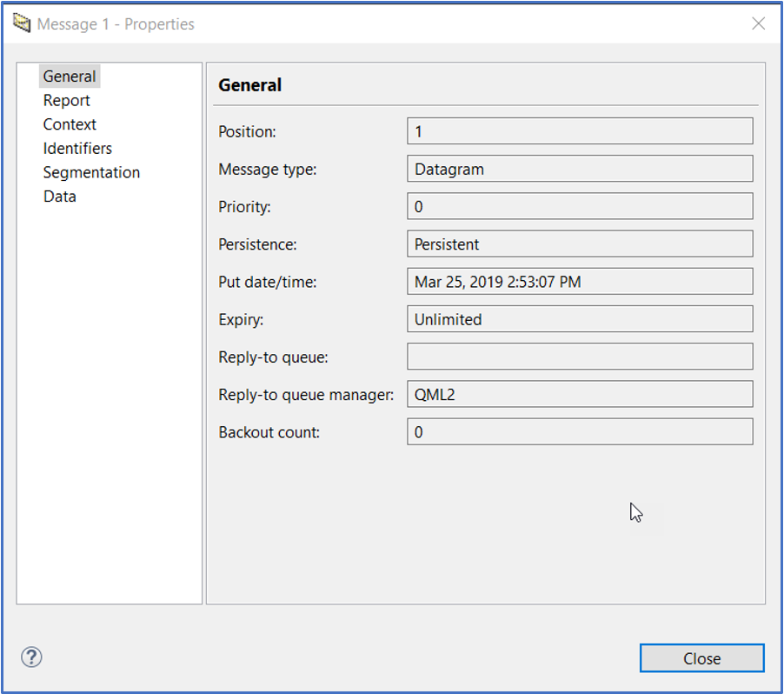Click the help question mark icon
This screenshot has width=784, height=694.
coord(31,657)
